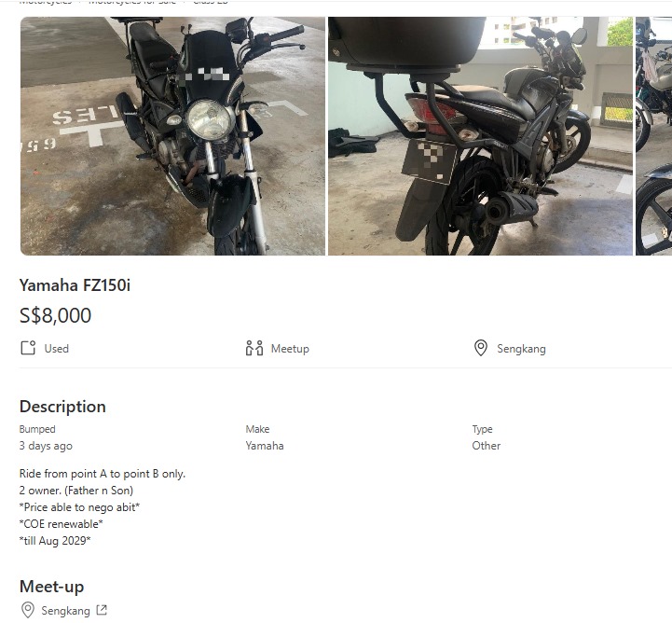Open external link icon next to Sengkang
The height and width of the screenshot is (623, 672).
click(102, 610)
